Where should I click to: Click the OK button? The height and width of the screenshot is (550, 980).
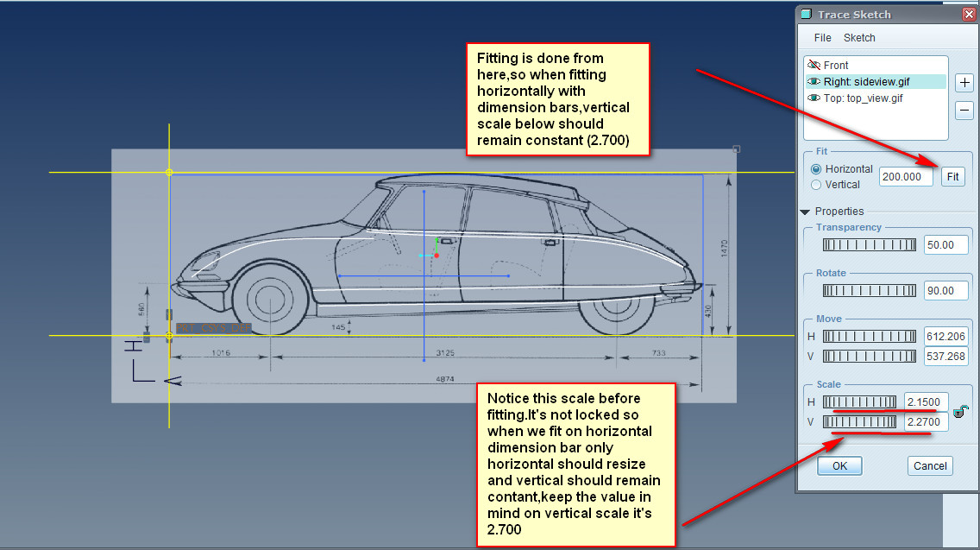[839, 465]
